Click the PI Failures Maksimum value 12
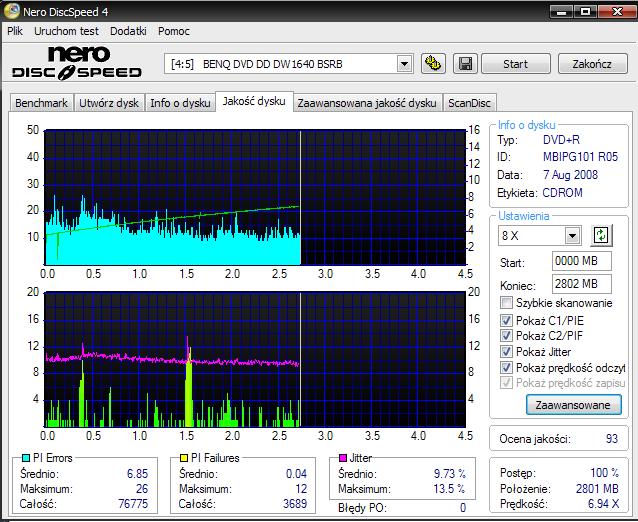The height and width of the screenshot is (522, 638). 301,489
